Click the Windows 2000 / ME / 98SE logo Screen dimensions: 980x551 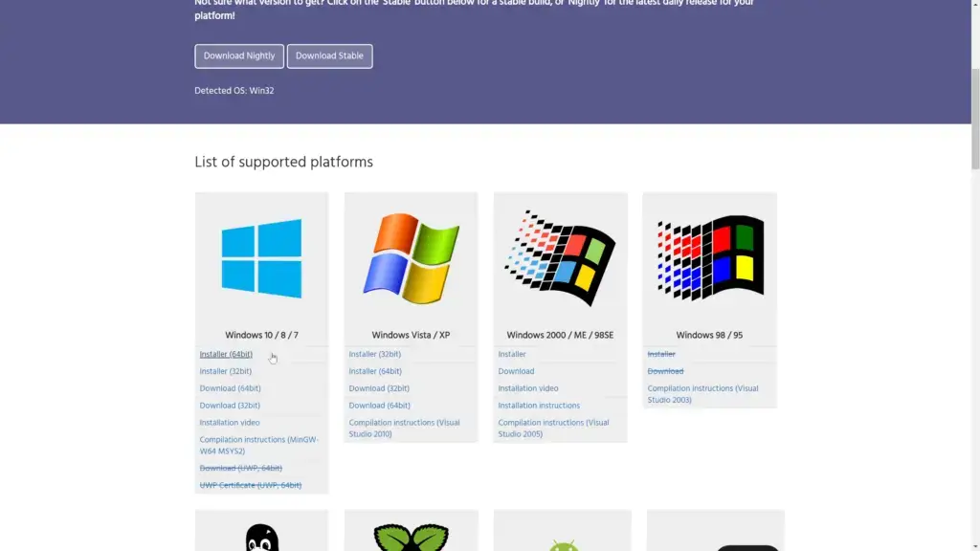[560, 258]
